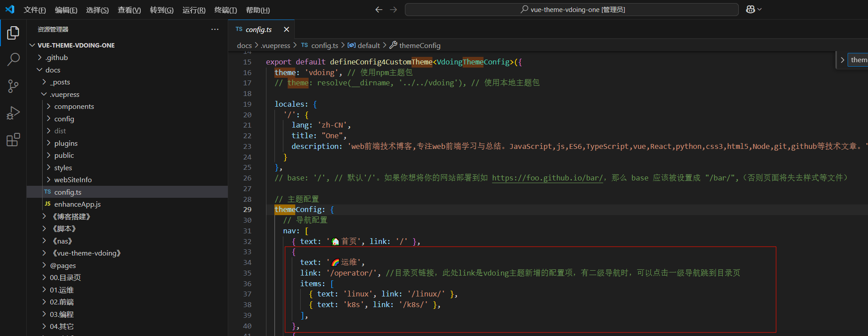Open Source Control view
Viewport: 868px width, 336px height.
click(x=13, y=86)
